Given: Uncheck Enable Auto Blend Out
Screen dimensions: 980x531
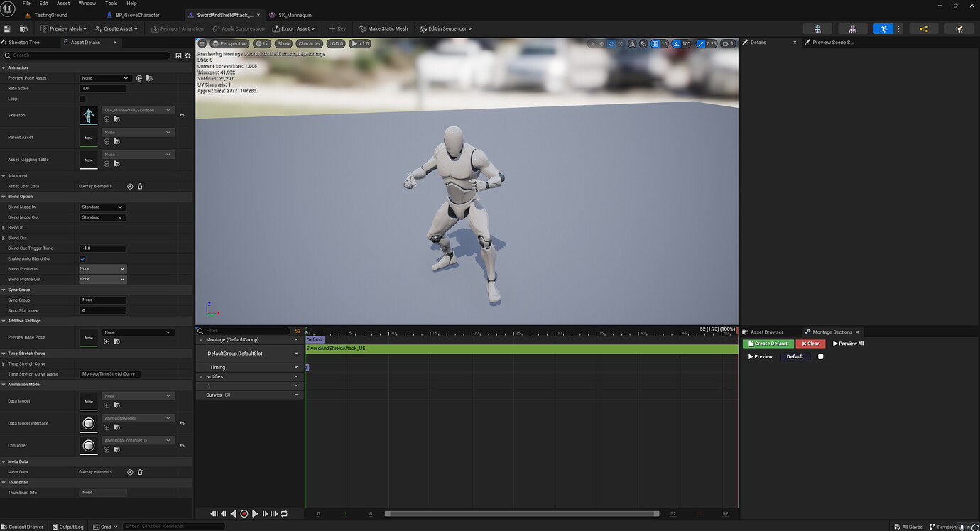Looking at the screenshot, I should 82,258.
